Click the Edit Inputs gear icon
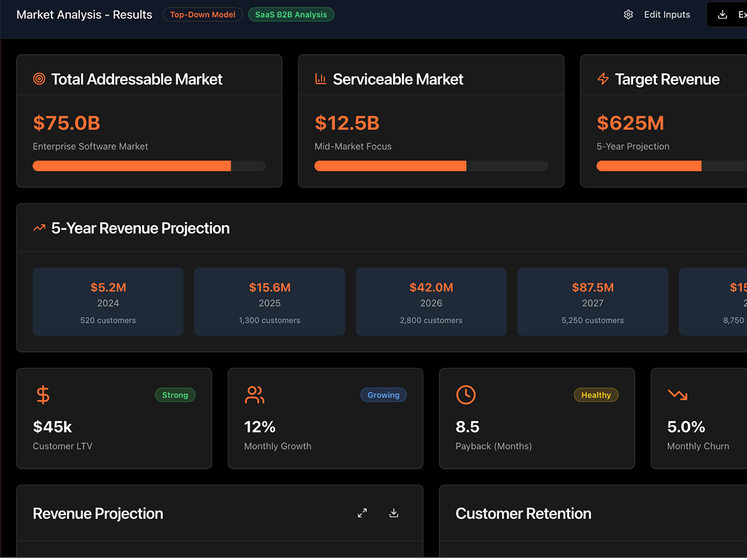Viewport: 747px width, 560px height. [x=628, y=14]
